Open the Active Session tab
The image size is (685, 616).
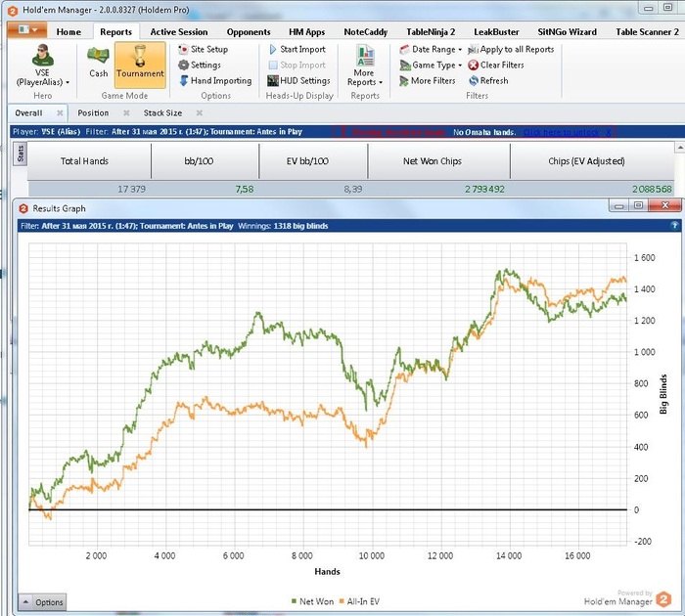[179, 32]
